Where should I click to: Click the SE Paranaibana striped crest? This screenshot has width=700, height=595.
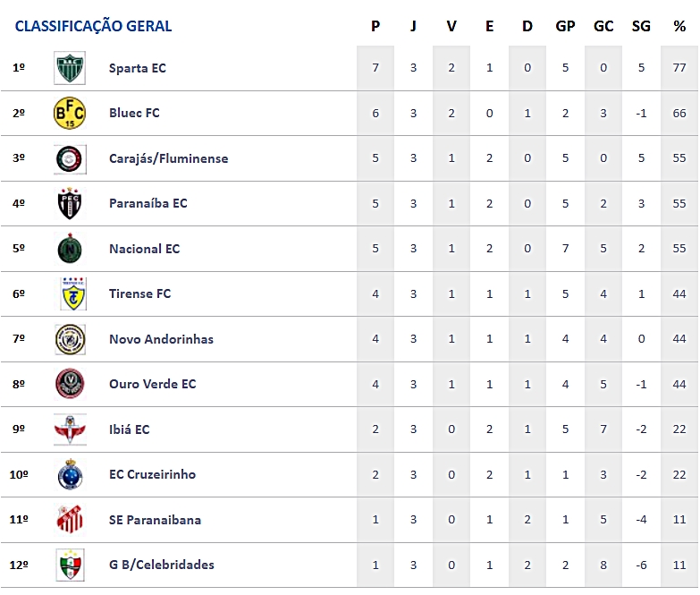pos(69,520)
